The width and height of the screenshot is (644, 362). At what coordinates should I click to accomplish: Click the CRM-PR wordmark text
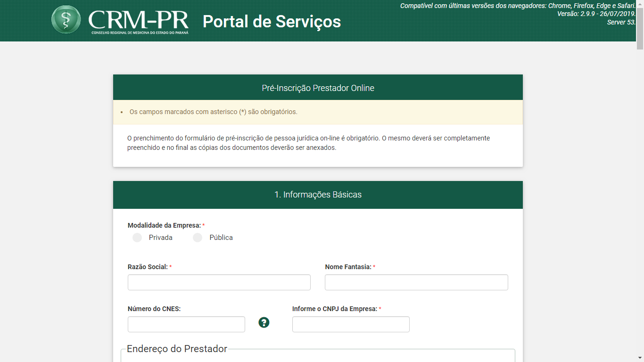click(x=138, y=20)
